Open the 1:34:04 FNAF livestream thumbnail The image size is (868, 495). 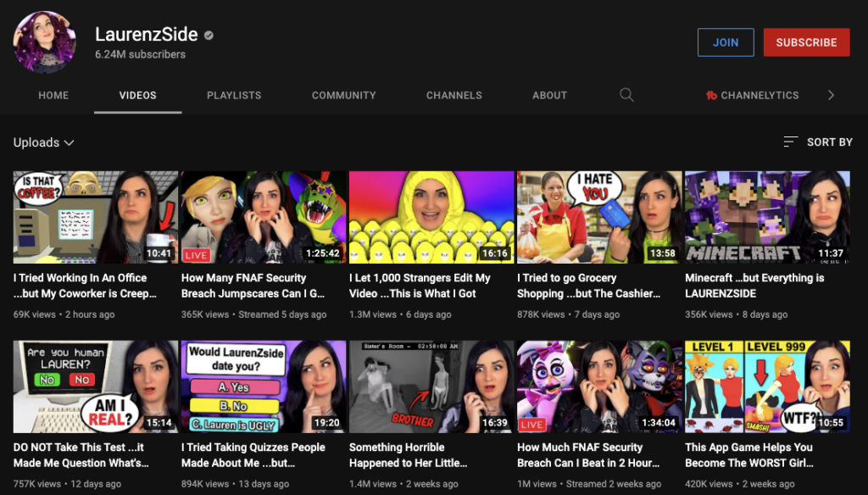coord(599,387)
